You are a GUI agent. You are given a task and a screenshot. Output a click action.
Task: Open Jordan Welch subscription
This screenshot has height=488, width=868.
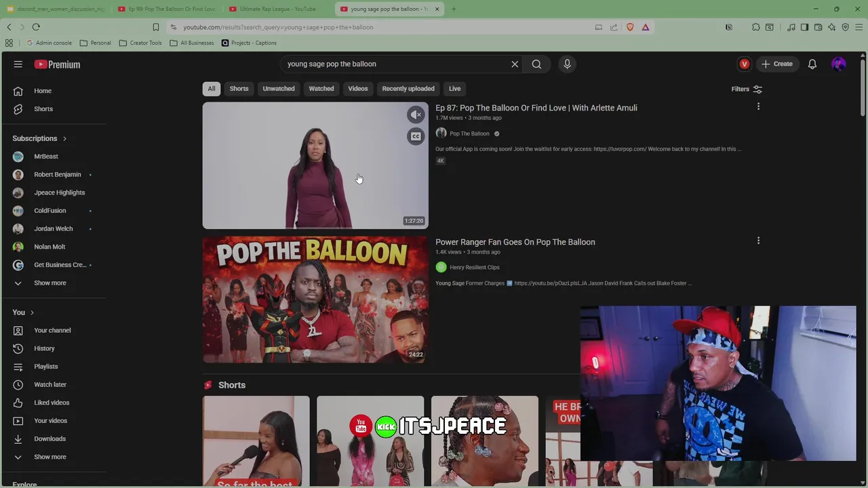(x=54, y=229)
